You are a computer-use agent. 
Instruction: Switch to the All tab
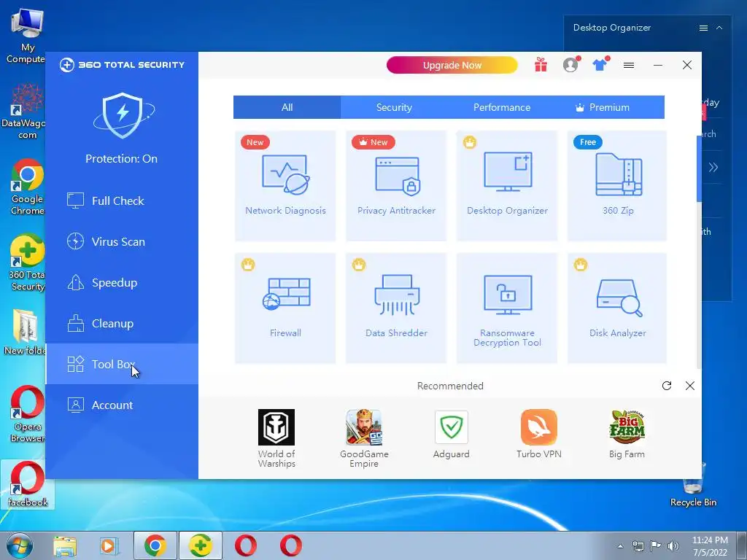287,107
